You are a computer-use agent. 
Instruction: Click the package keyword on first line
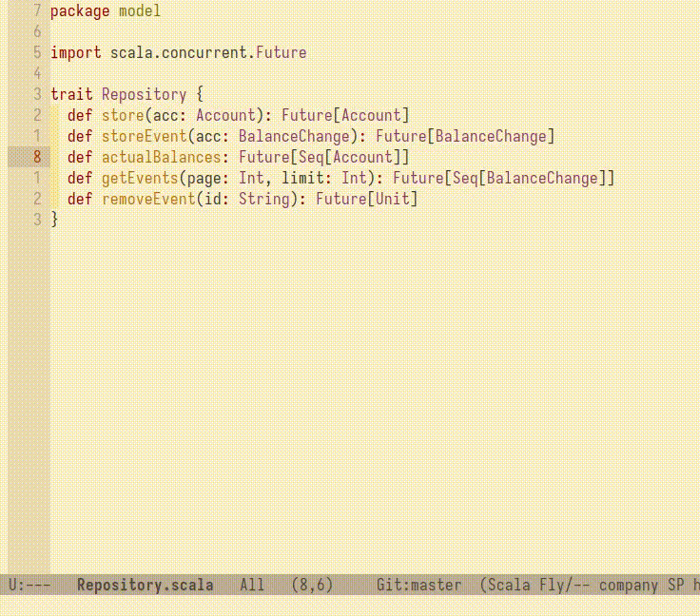click(x=80, y=11)
